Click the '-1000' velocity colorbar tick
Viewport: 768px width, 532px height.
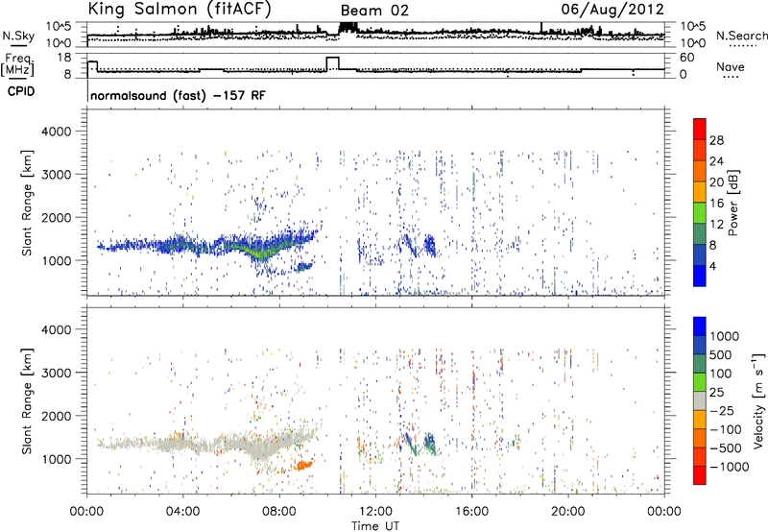click(x=730, y=467)
